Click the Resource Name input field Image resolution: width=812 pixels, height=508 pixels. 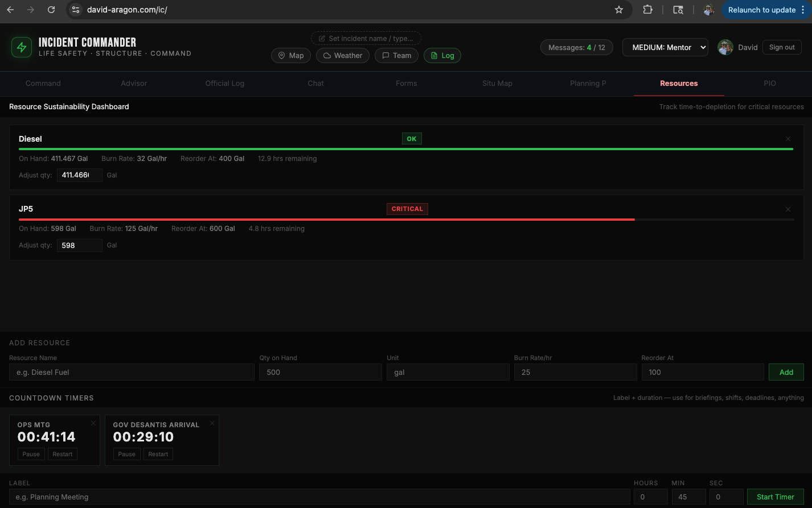tap(131, 372)
